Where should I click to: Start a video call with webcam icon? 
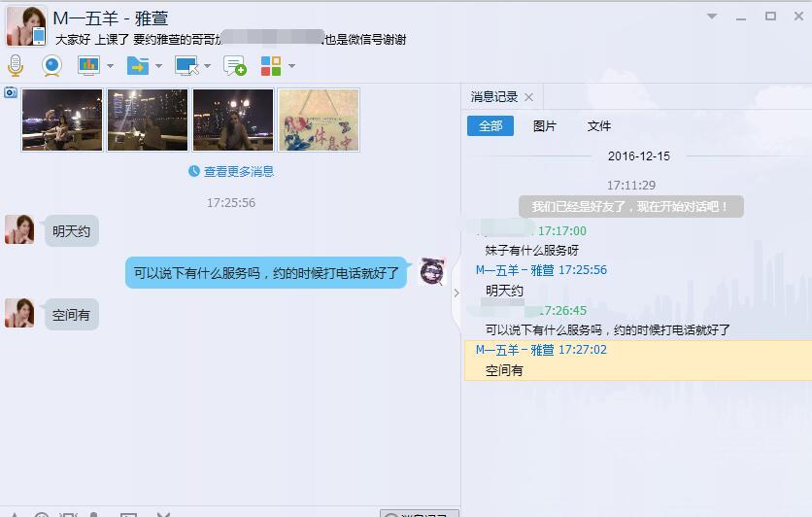coord(51,66)
